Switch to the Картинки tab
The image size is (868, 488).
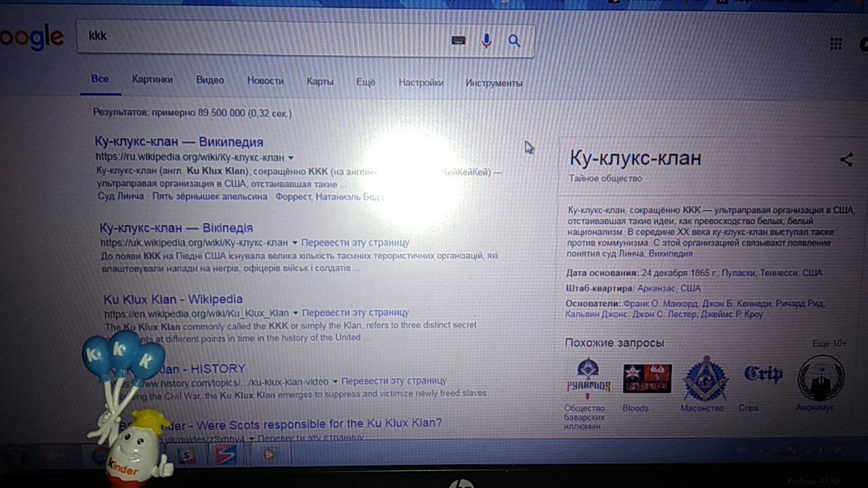153,79
